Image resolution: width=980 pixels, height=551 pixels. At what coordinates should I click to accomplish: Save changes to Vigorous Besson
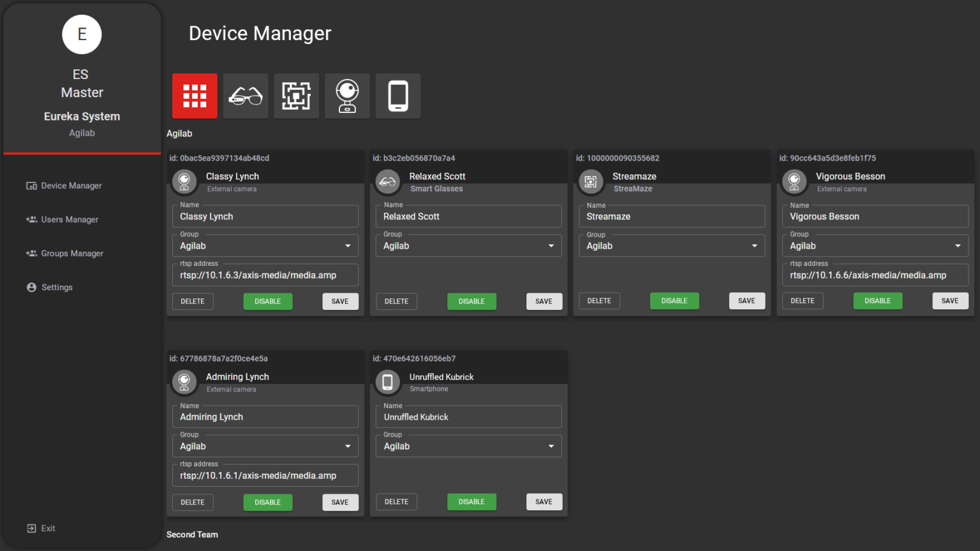950,300
